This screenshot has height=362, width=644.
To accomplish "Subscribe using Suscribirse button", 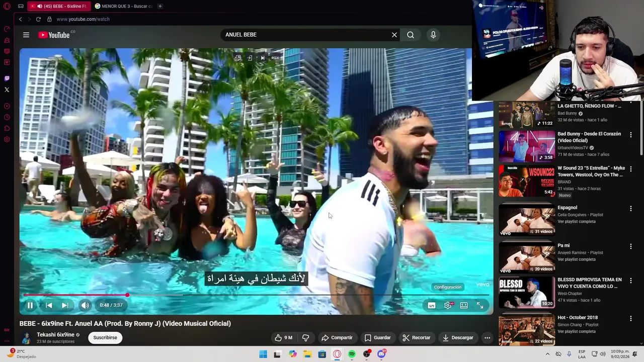I will [105, 337].
